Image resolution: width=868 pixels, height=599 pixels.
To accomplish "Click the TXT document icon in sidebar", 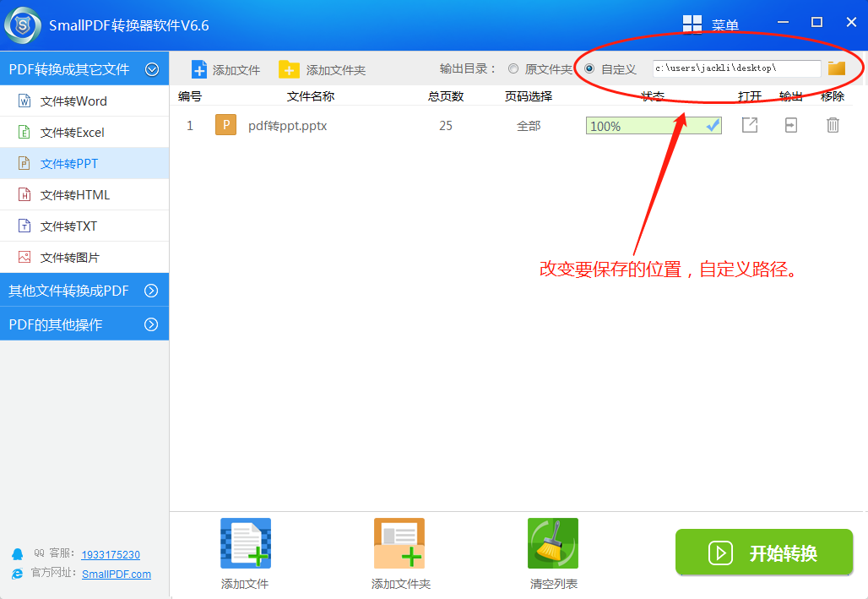I will point(24,226).
